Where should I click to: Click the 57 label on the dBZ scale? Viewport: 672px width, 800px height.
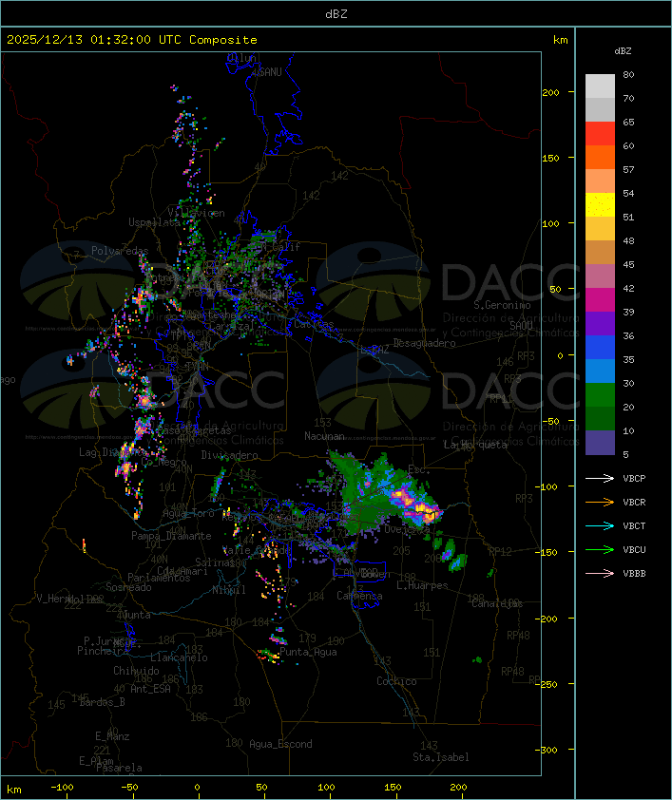(x=628, y=169)
